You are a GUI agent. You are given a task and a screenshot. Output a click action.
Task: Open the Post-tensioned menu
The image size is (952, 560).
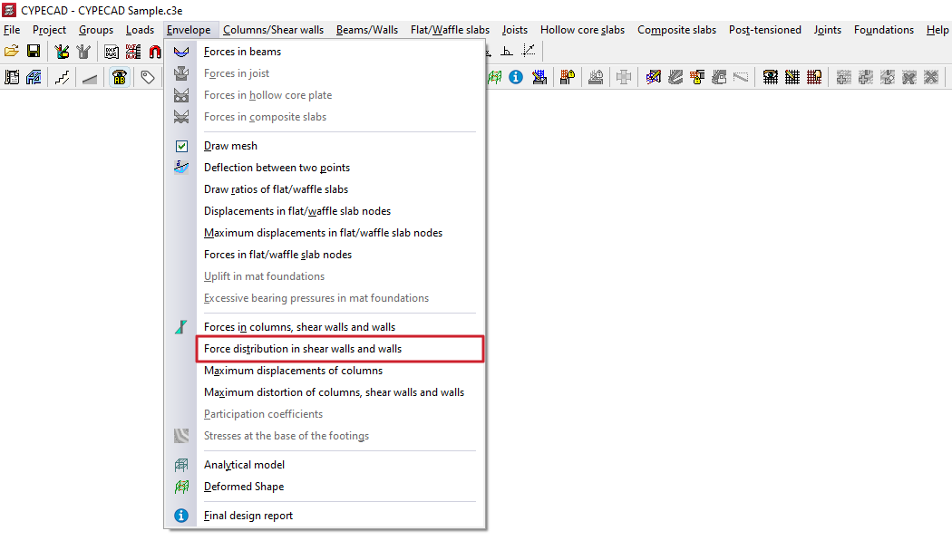click(x=765, y=30)
